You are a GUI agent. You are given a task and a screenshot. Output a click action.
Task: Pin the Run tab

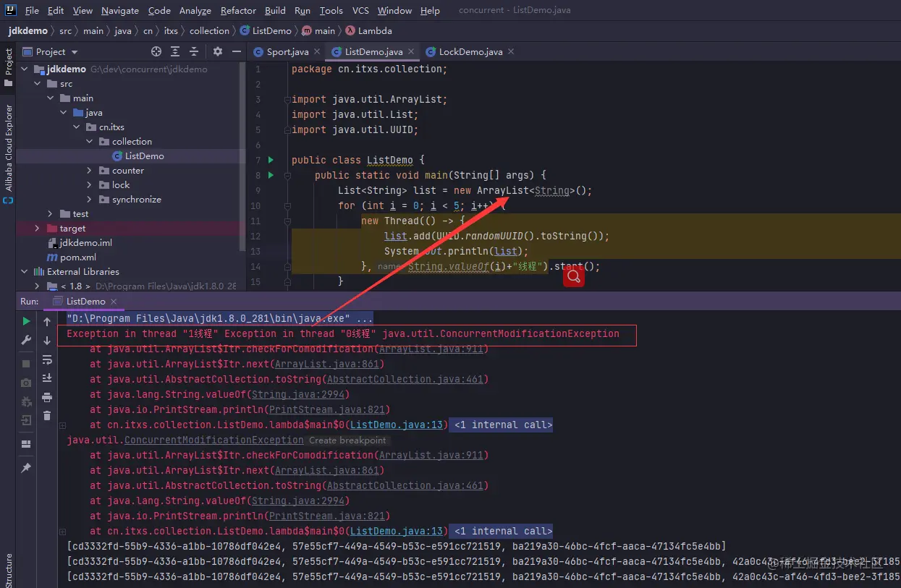[26, 468]
